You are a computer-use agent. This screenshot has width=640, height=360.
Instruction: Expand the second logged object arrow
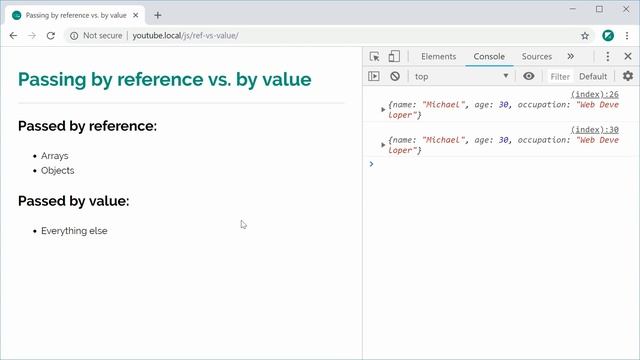click(x=383, y=145)
